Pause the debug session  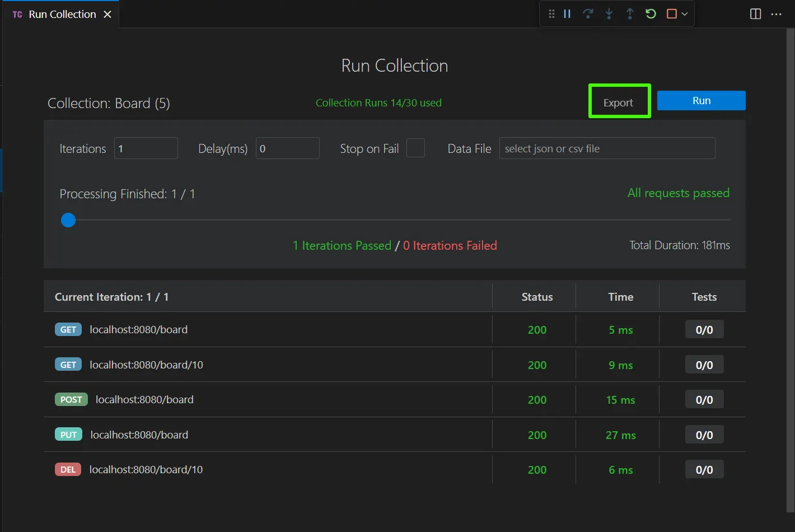(x=567, y=14)
